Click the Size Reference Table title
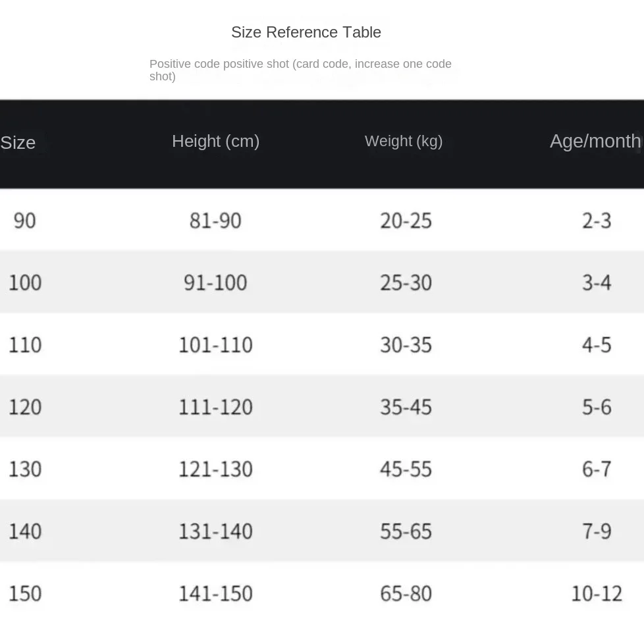 (x=306, y=32)
